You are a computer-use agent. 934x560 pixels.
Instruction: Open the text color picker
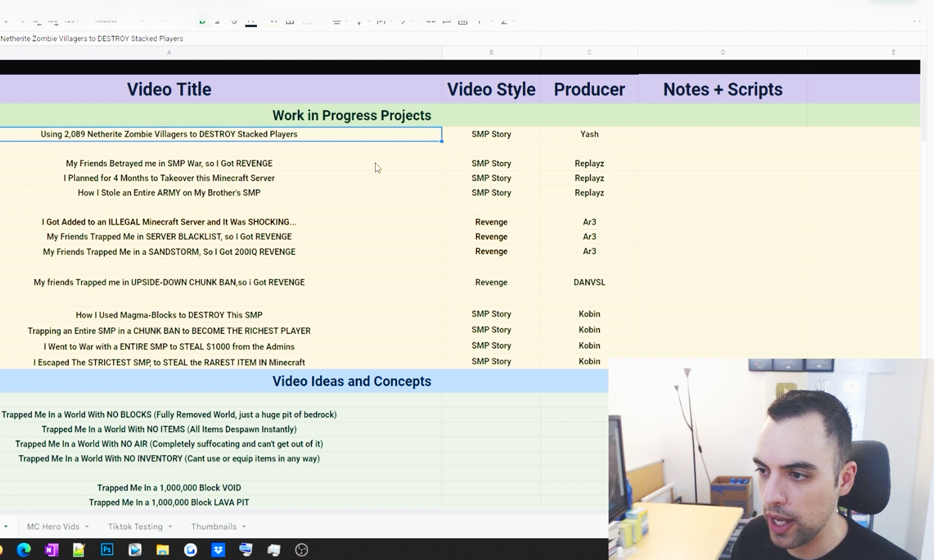251,22
